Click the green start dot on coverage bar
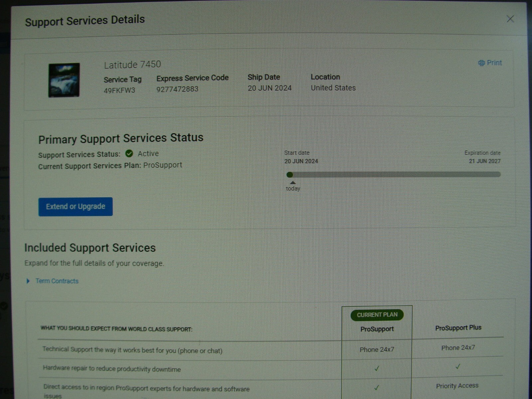This screenshot has height=399, width=532. (290, 175)
